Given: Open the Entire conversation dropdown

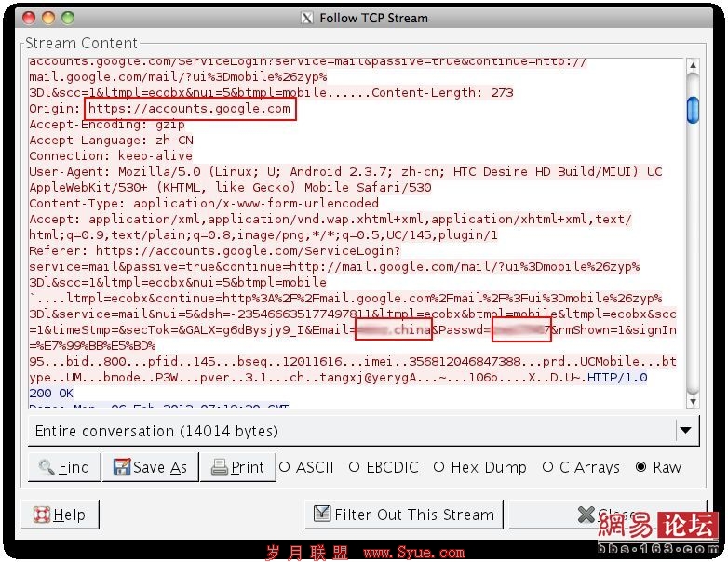Looking at the screenshot, I should coord(364,431).
